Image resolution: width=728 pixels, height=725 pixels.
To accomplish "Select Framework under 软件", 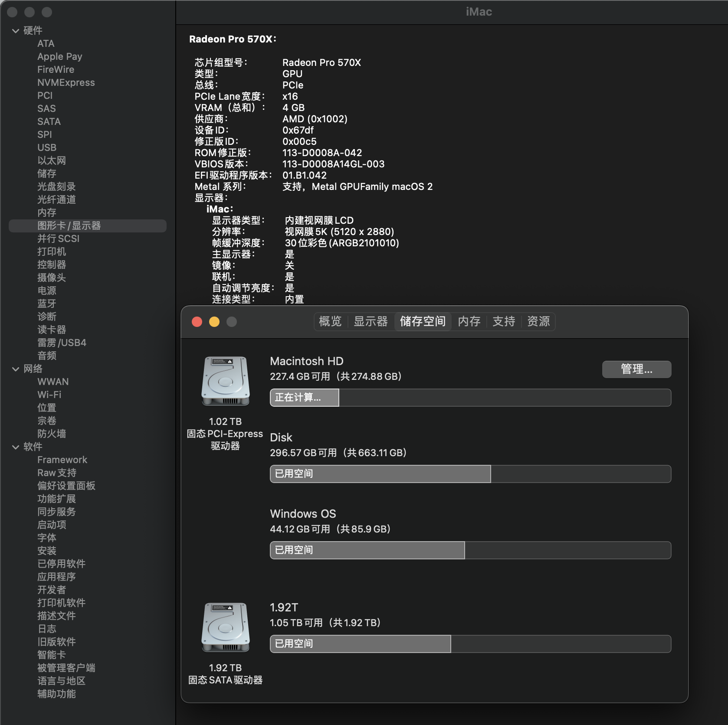I will [62, 460].
